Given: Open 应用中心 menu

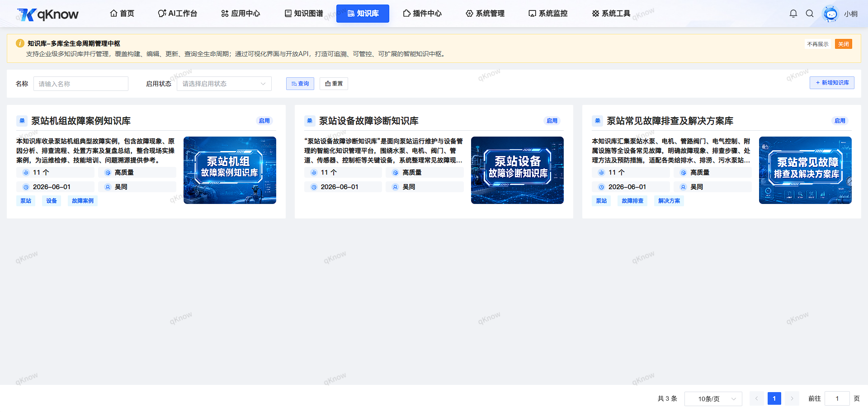Looking at the screenshot, I should 241,14.
